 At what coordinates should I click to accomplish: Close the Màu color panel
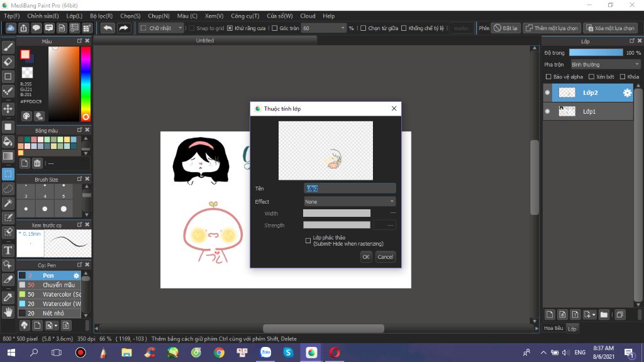[87, 41]
